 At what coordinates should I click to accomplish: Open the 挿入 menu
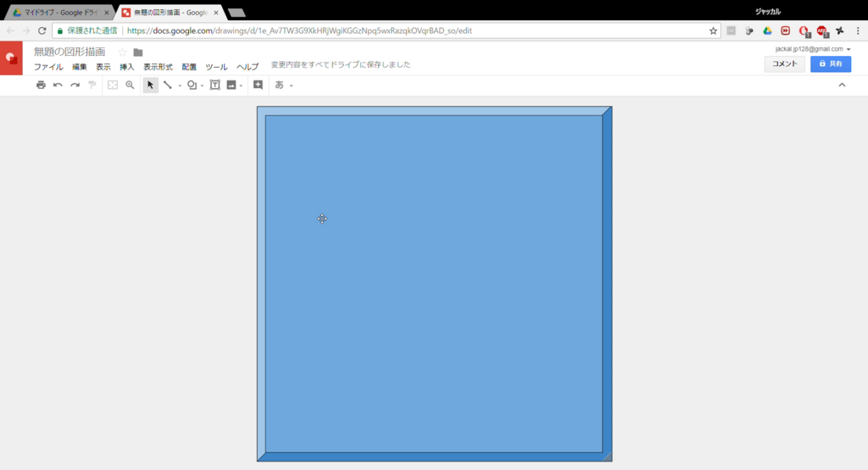127,67
